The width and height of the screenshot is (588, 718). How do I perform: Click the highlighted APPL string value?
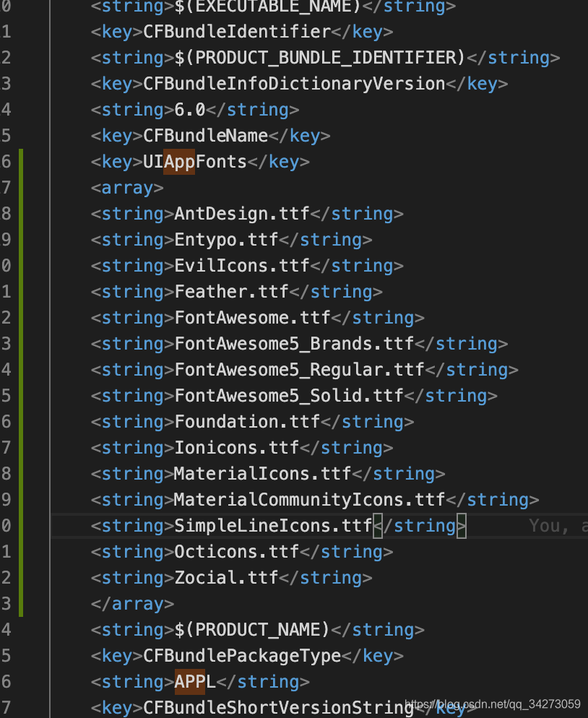[x=195, y=682]
